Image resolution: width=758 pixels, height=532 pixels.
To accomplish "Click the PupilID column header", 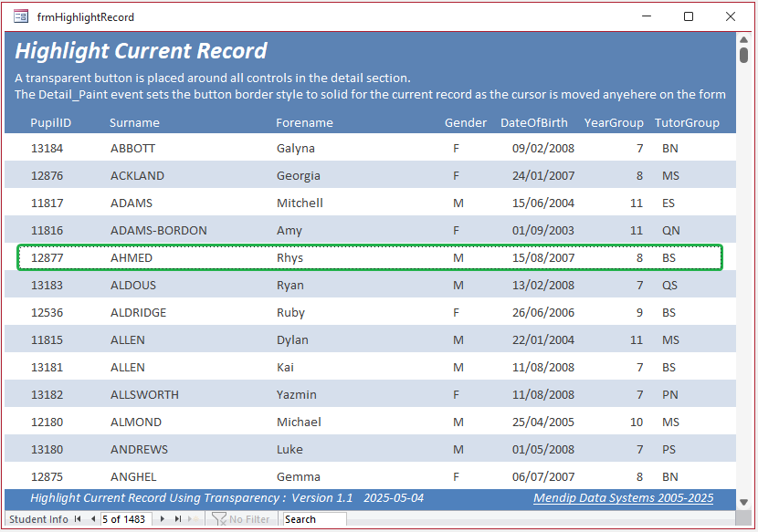I will tap(51, 122).
